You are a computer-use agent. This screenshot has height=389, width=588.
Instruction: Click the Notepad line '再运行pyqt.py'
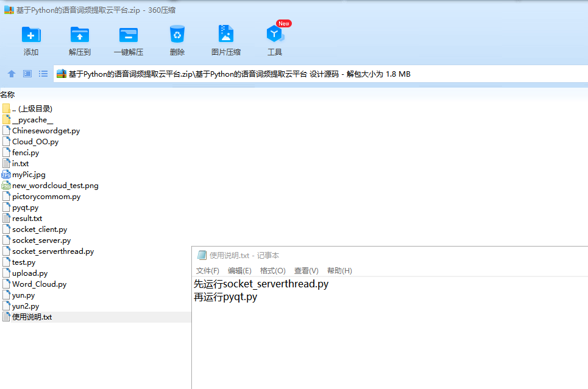225,297
